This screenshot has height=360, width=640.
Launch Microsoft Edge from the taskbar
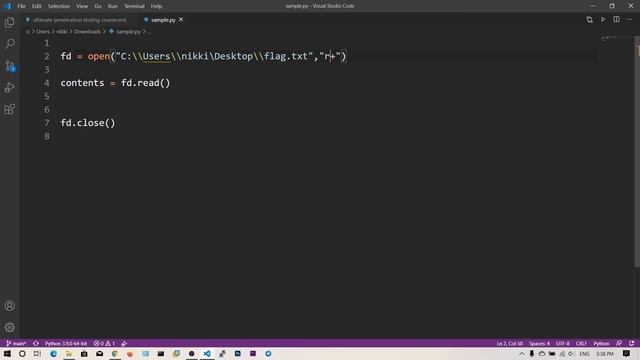tap(53, 353)
